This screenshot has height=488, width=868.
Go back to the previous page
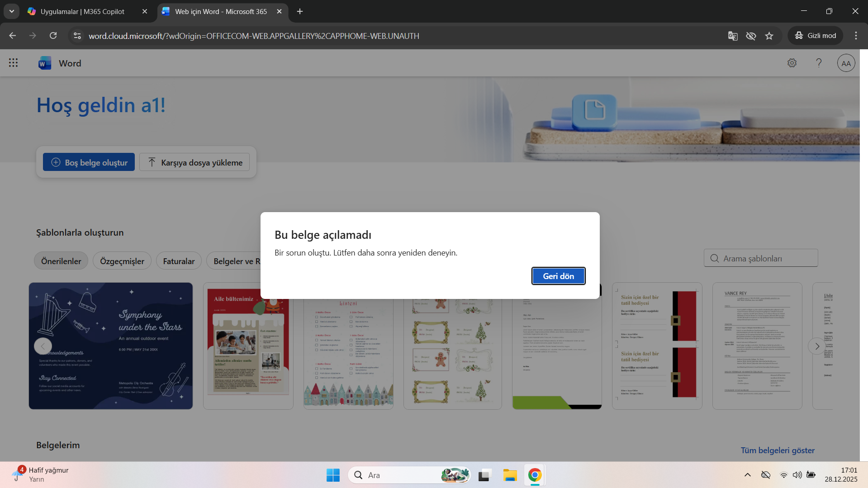[13, 36]
